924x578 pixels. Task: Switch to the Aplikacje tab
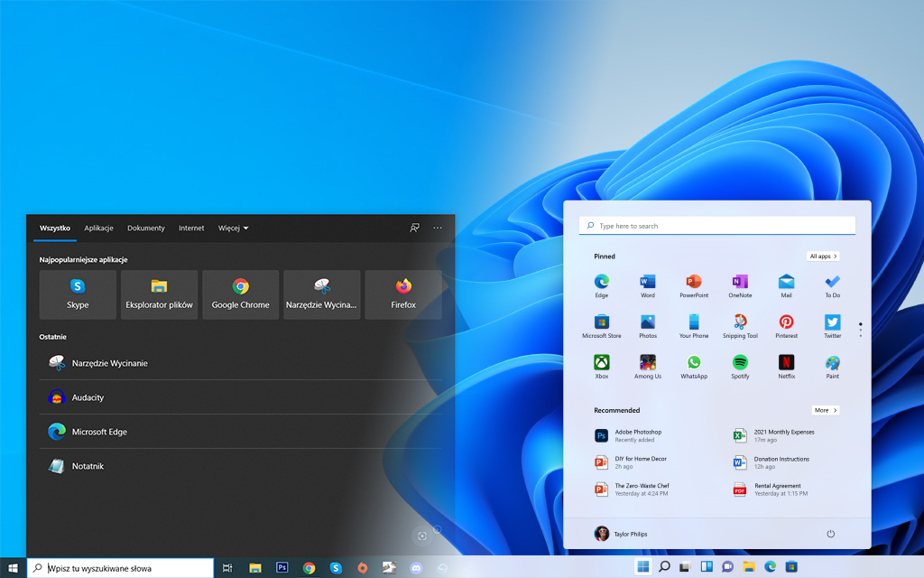[x=98, y=228]
